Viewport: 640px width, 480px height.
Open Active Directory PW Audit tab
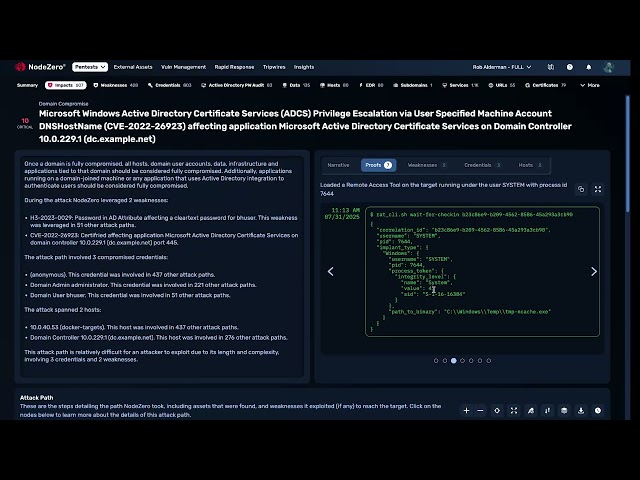237,85
